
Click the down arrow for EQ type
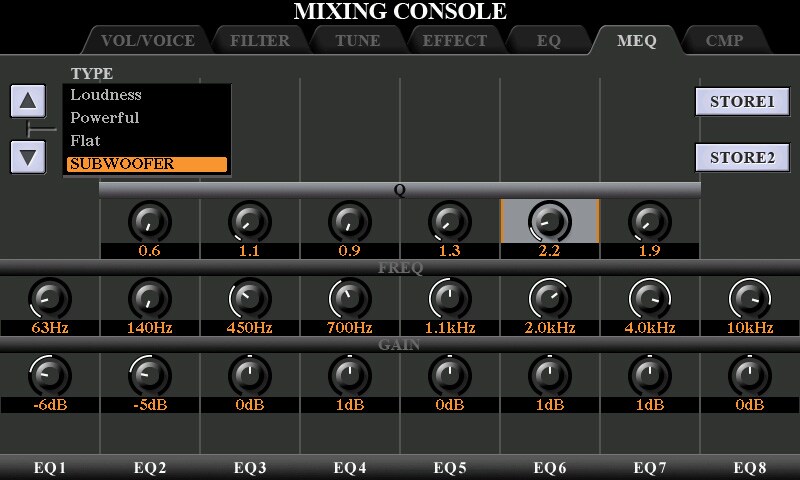tap(28, 157)
